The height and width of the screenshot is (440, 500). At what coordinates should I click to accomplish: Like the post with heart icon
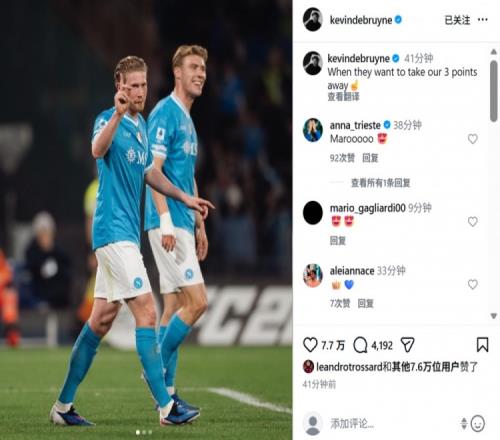pos(310,345)
